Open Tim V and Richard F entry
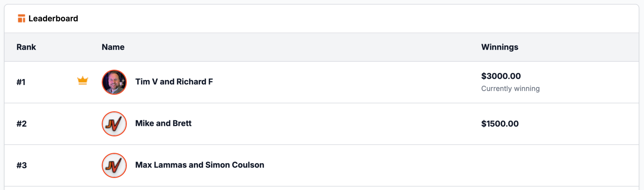Screen dimensions: 644x190 174,82
